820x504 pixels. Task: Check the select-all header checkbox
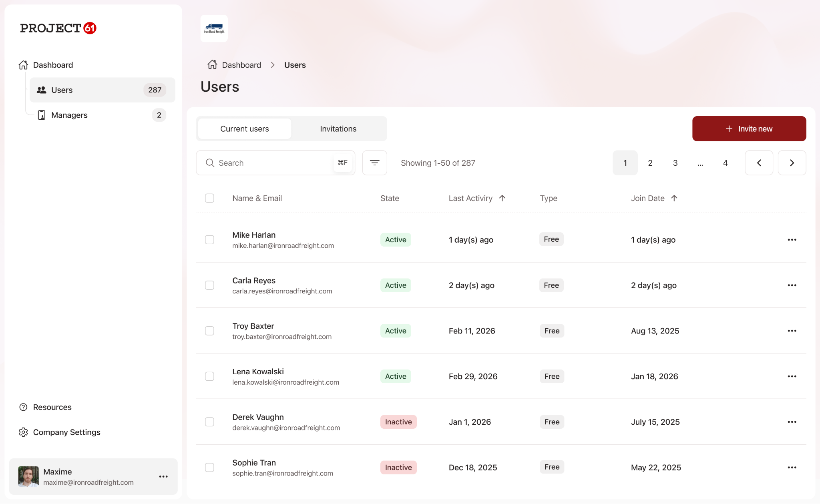[209, 198]
